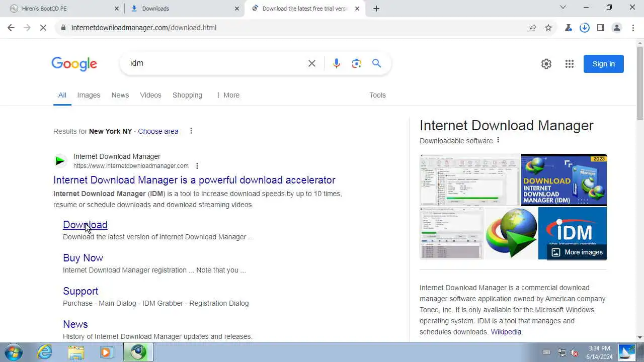
Task: Open options next to Choose area
Action: 191,131
